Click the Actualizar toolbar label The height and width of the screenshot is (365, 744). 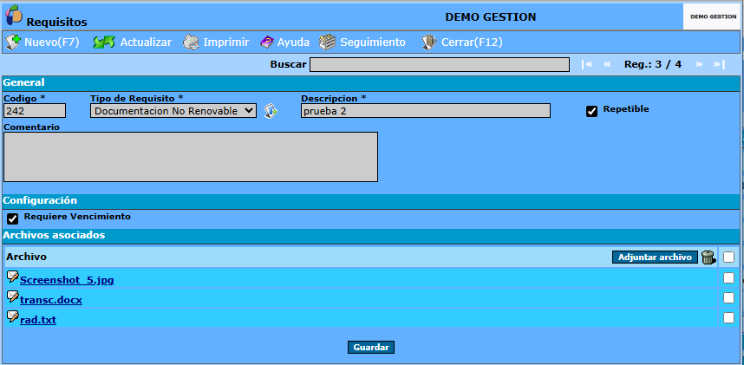click(x=146, y=42)
